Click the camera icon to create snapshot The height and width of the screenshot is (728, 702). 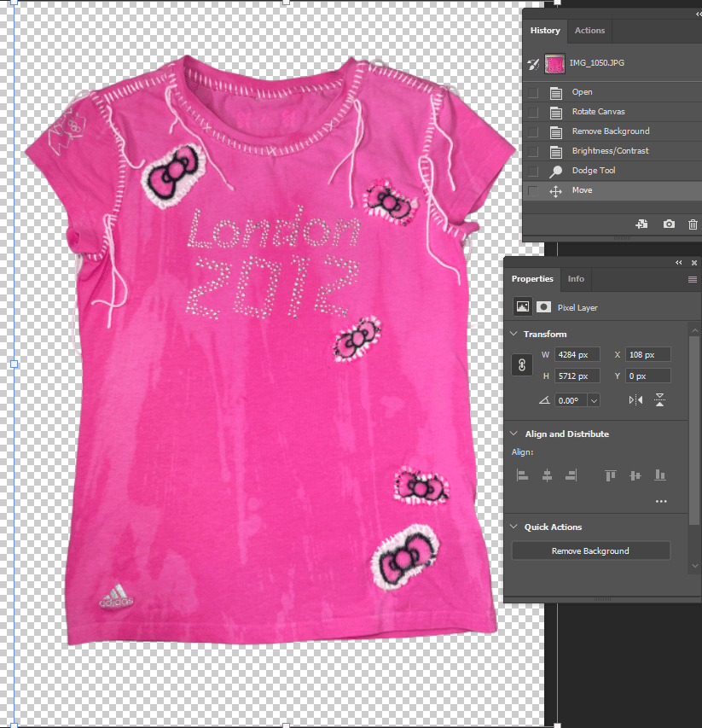coord(669,224)
